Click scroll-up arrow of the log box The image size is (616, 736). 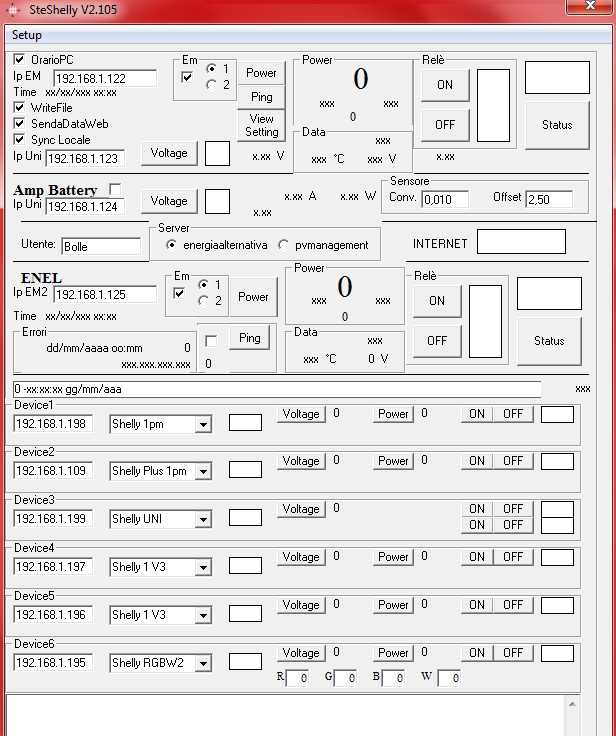coord(572,704)
